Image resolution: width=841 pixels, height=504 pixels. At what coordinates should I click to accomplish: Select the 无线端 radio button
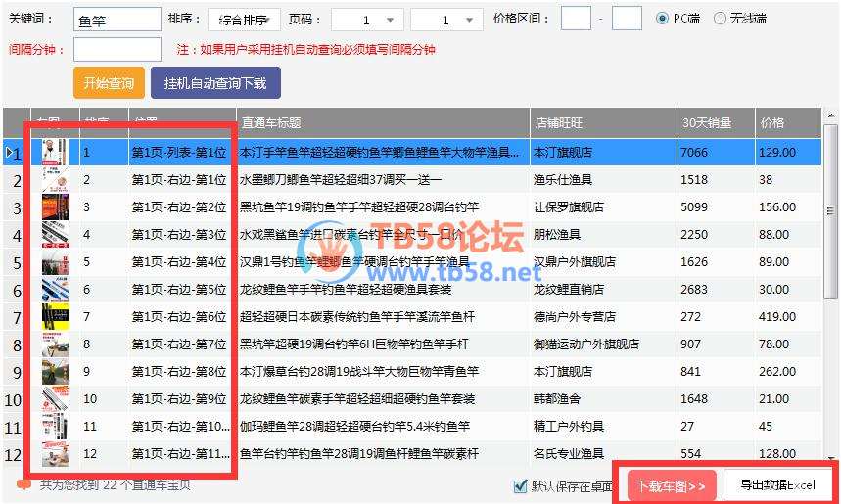(721, 19)
